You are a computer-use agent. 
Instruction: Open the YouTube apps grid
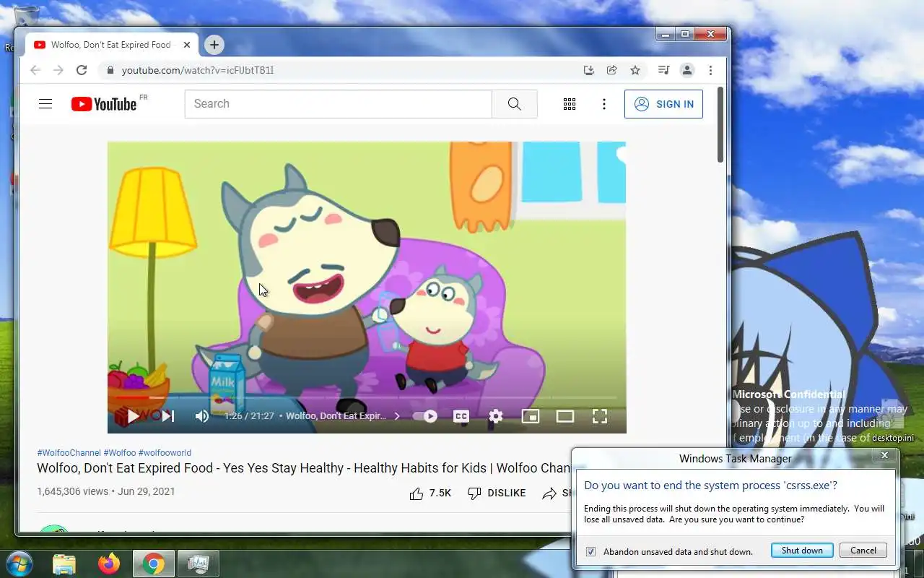pyautogui.click(x=570, y=104)
